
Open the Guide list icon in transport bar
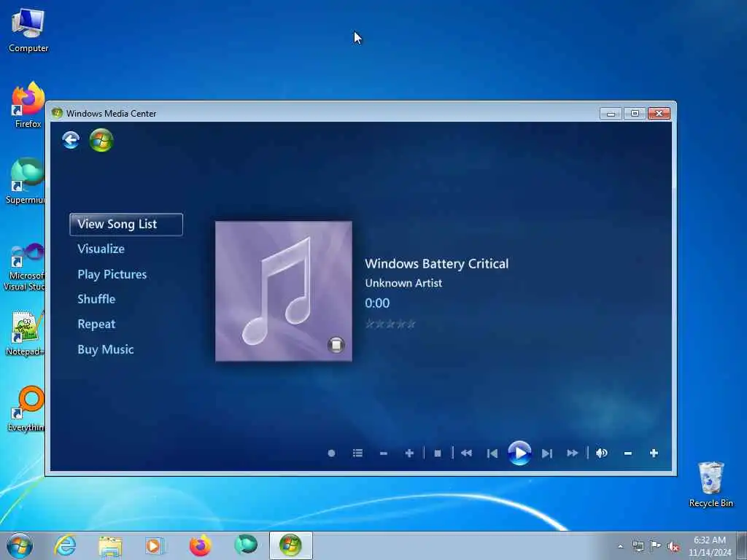[x=357, y=453]
